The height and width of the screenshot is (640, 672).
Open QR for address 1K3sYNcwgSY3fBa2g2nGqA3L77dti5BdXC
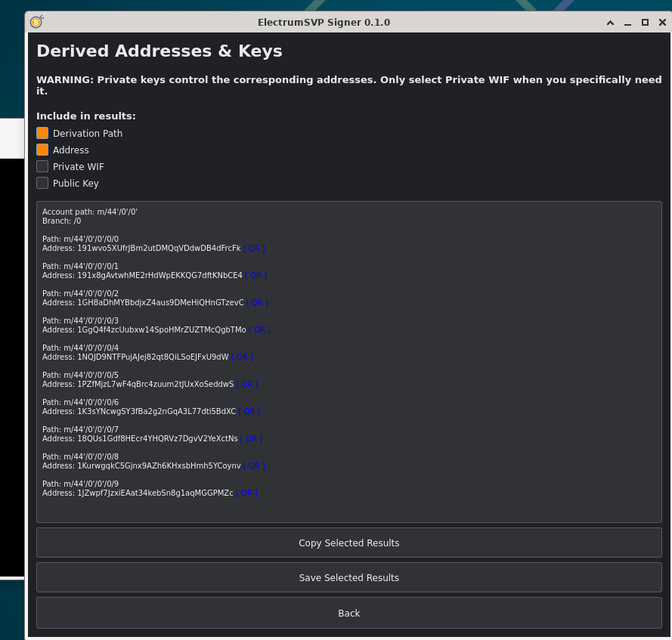point(249,411)
